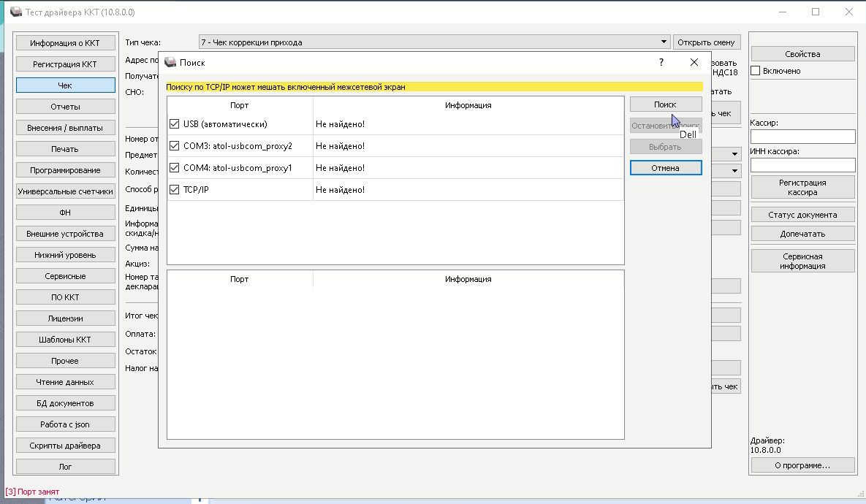866x504 pixels.
Task: Click the Поиск dialog title icon
Action: pos(170,63)
